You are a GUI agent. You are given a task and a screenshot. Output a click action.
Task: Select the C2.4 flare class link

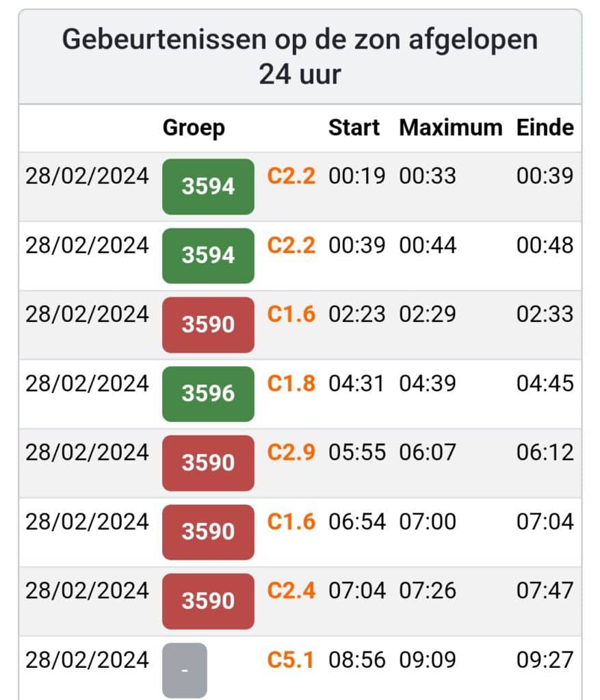pos(291,590)
